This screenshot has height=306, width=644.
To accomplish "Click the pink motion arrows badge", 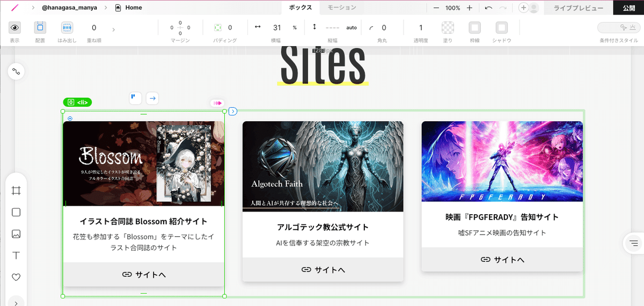I will tap(217, 103).
